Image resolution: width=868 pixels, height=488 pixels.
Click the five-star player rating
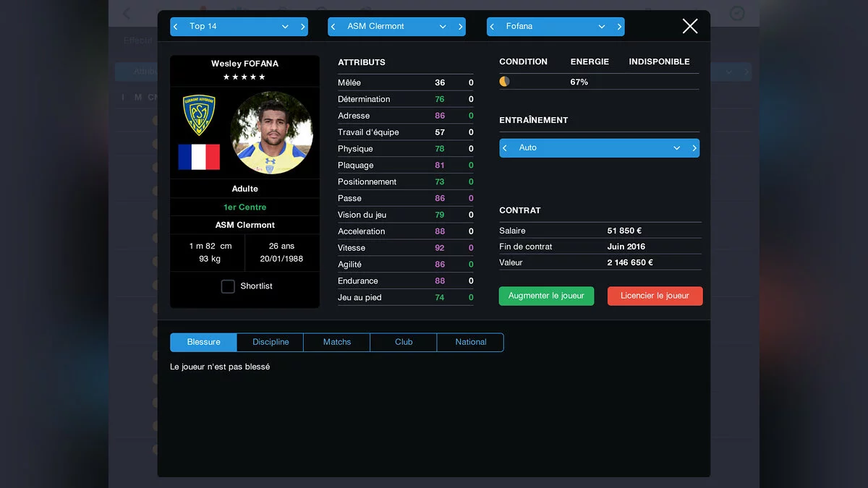coord(244,77)
